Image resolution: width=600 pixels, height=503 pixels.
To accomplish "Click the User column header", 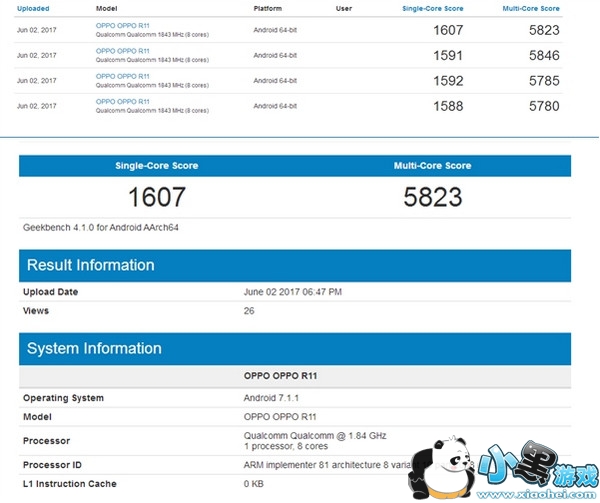I will tap(344, 8).
